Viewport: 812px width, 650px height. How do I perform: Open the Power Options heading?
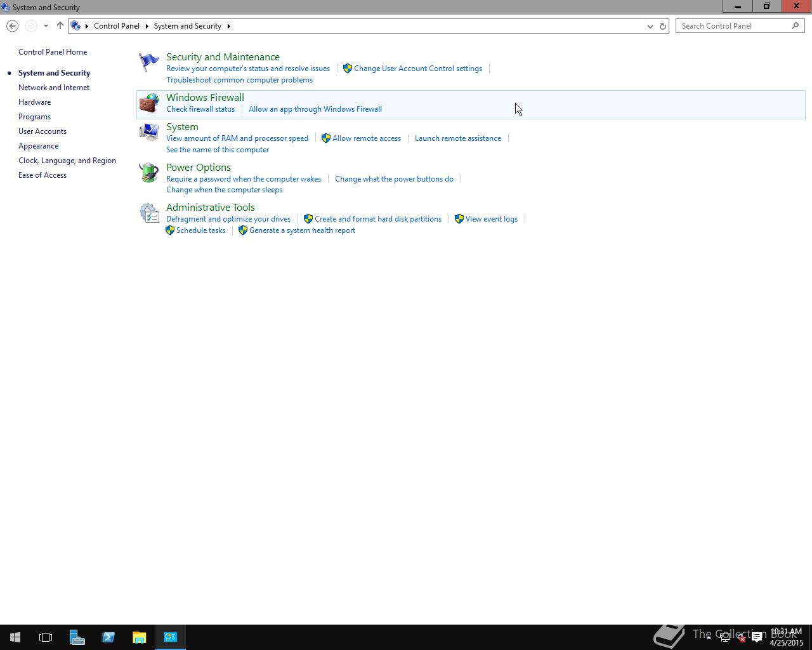coord(199,168)
